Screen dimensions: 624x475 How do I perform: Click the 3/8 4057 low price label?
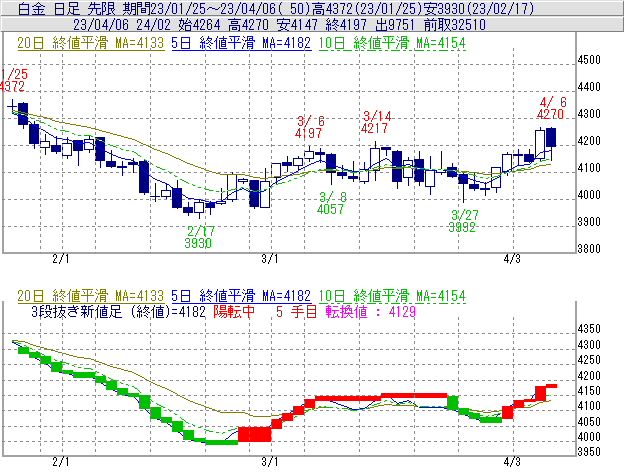tap(331, 202)
